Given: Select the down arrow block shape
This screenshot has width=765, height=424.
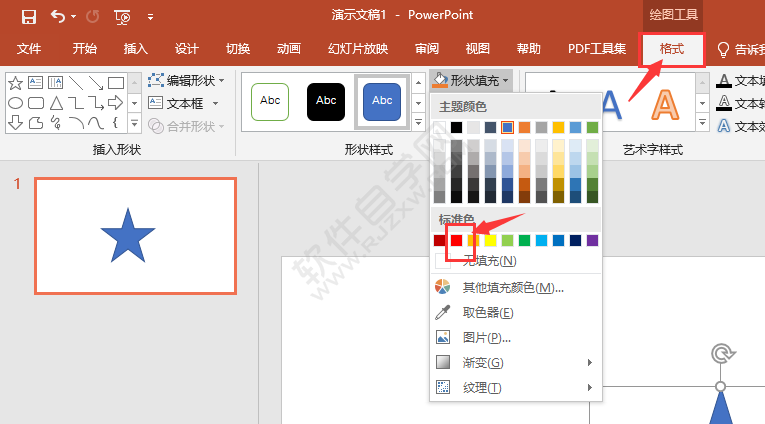Looking at the screenshot, I should pos(16,122).
